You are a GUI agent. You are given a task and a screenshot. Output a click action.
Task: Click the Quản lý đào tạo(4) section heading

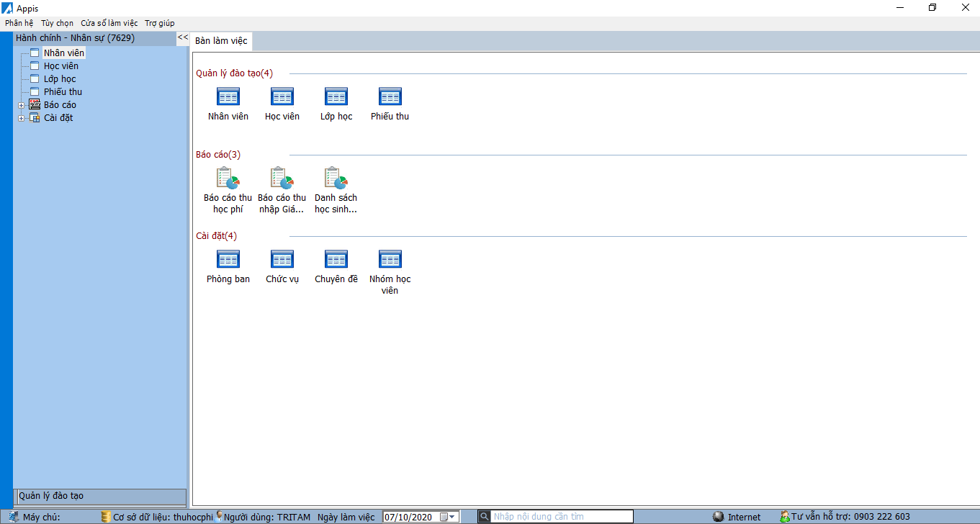235,73
